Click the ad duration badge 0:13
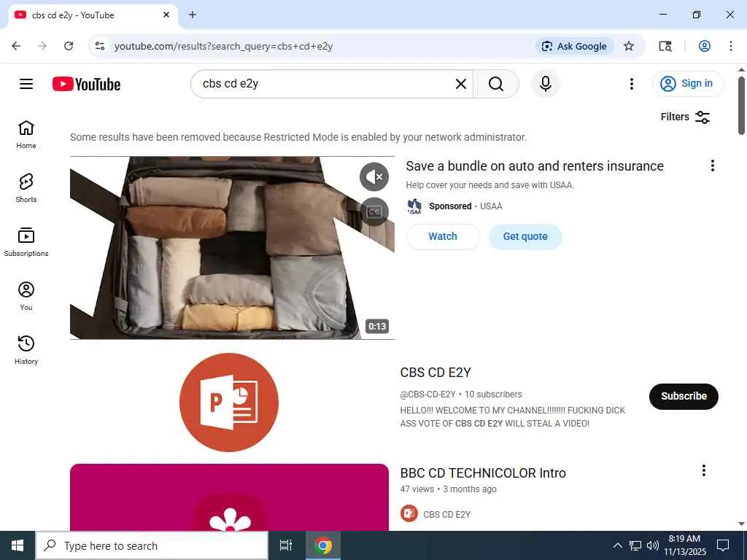The image size is (747, 560). click(377, 327)
